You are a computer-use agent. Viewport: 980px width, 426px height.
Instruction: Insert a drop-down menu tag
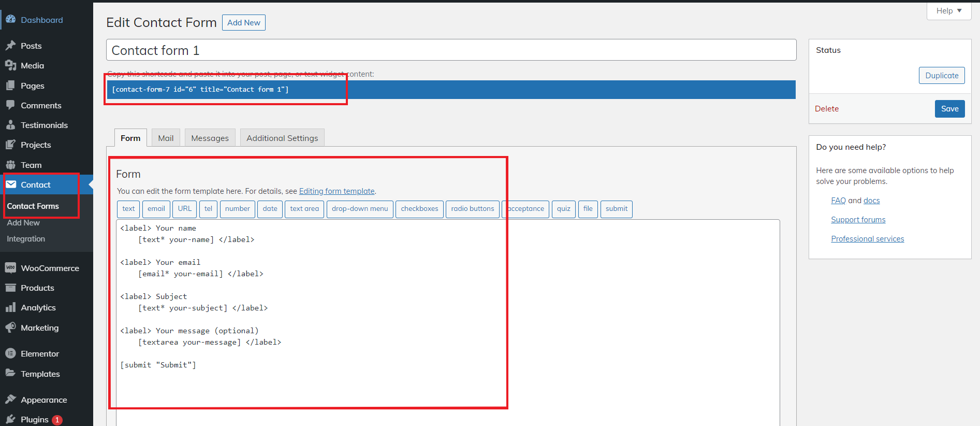[x=360, y=209]
